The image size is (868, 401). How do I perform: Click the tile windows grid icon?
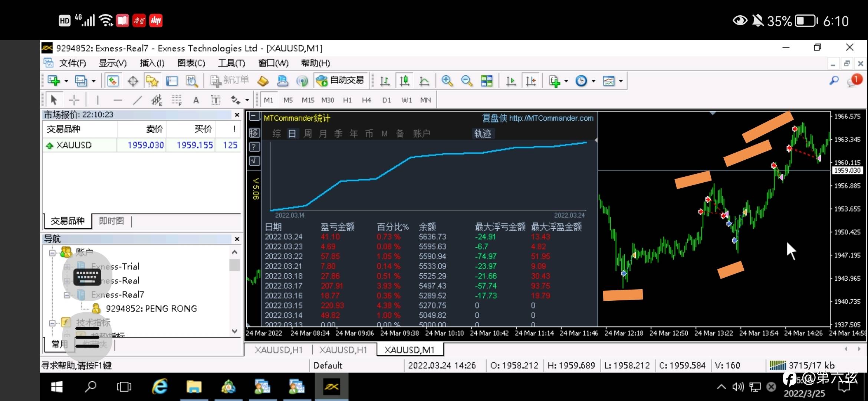[x=486, y=81]
